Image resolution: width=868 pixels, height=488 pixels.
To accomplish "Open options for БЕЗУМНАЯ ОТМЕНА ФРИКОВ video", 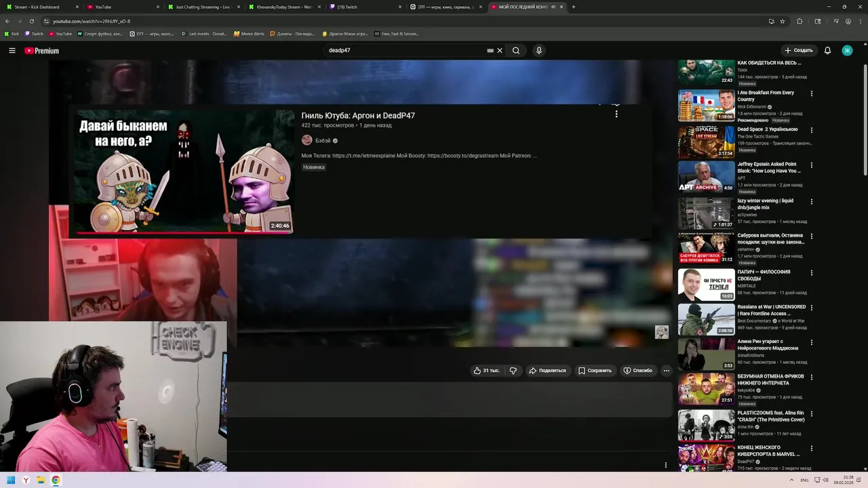I will pyautogui.click(x=812, y=378).
